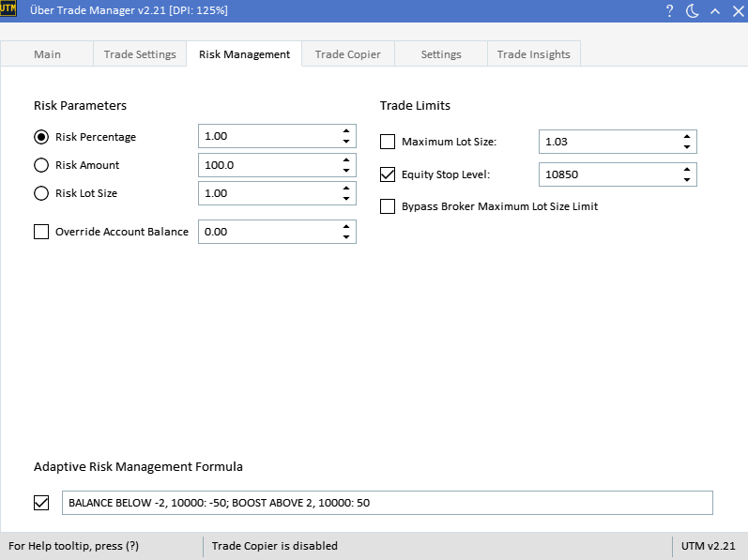Select the Risk Lot Size radio button
The height and width of the screenshot is (560, 748).
[x=41, y=194]
